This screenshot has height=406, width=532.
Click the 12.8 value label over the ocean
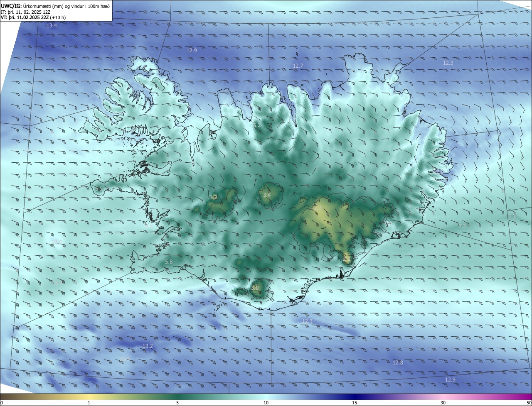[x=398, y=363]
